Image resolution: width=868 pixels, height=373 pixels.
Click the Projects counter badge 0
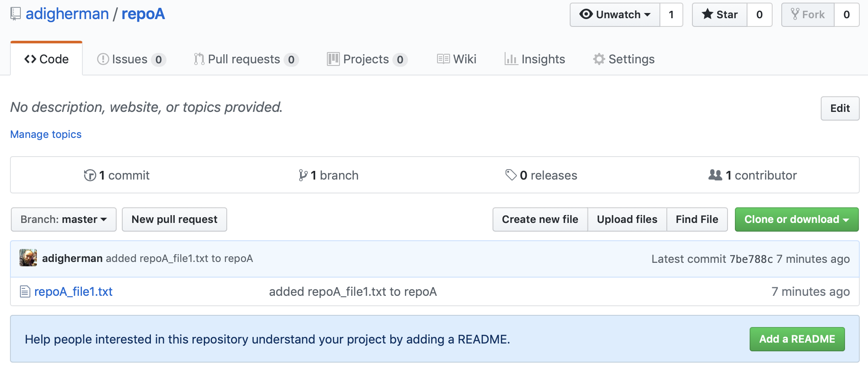click(x=400, y=59)
